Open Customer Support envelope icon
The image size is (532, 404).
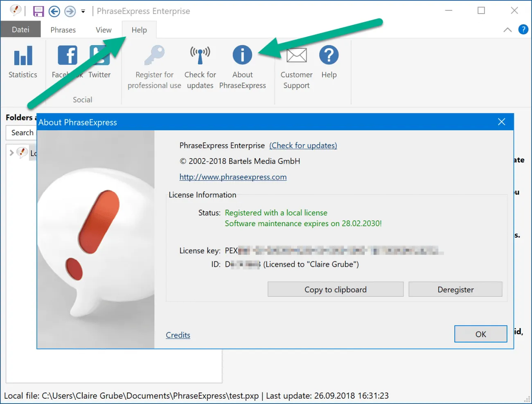click(296, 56)
